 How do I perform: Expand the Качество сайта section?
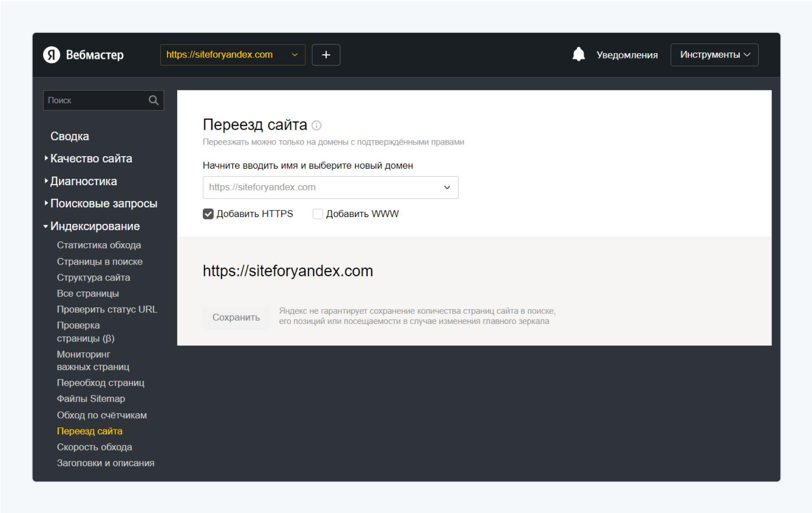pyautogui.click(x=91, y=159)
